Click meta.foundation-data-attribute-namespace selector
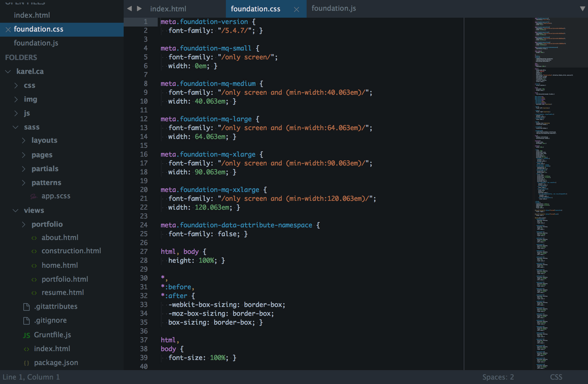 (236, 225)
